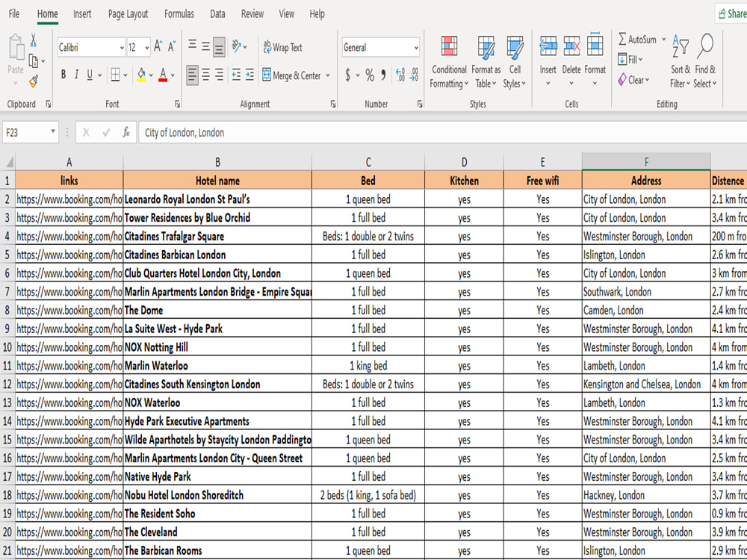Enable Wrap Text for selection

coord(285,47)
